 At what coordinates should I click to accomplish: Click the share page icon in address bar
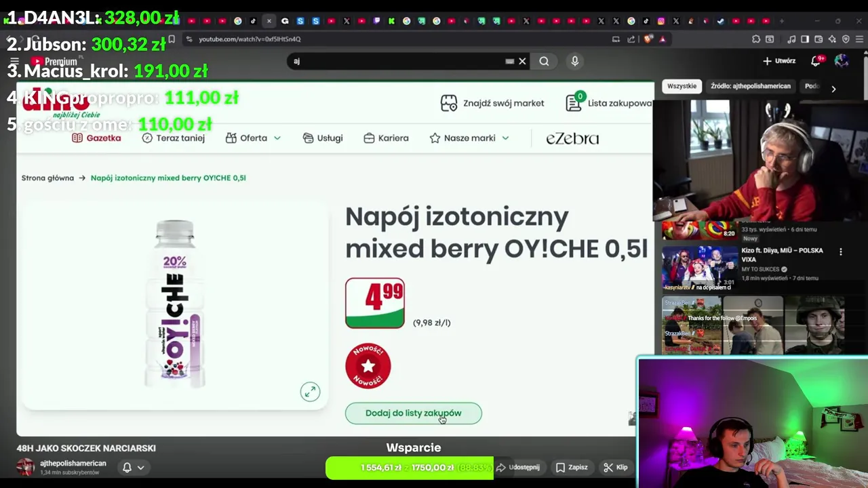coord(631,39)
